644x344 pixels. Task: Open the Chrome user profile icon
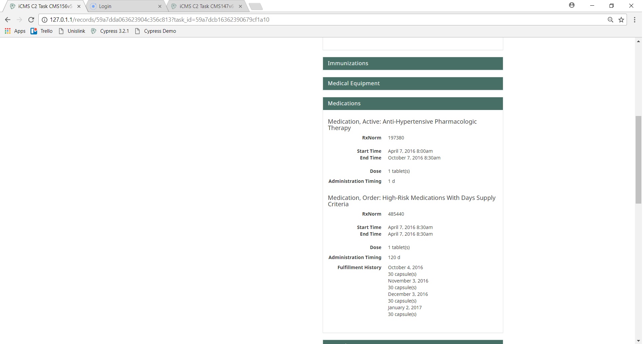(572, 5)
